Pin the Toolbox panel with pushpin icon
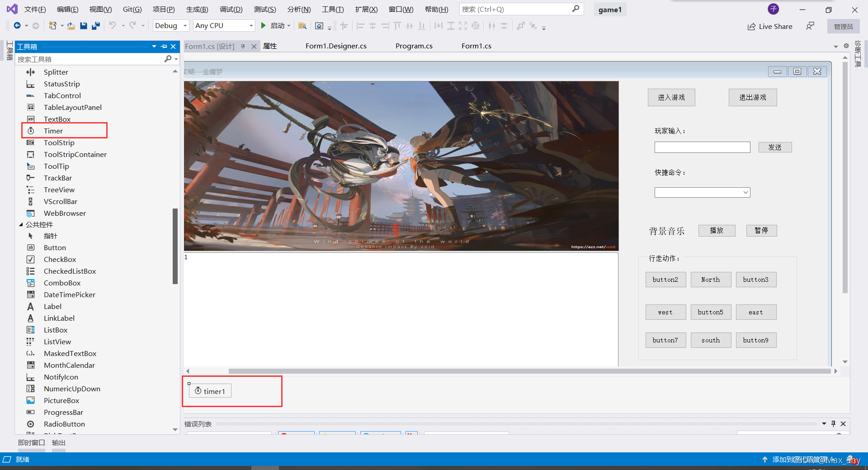 click(164, 46)
